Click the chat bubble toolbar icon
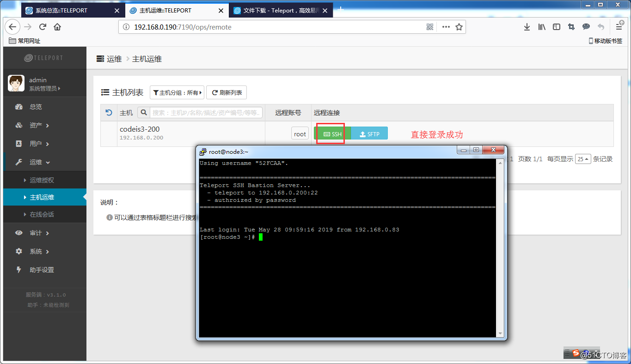This screenshot has height=364, width=631. [586, 27]
